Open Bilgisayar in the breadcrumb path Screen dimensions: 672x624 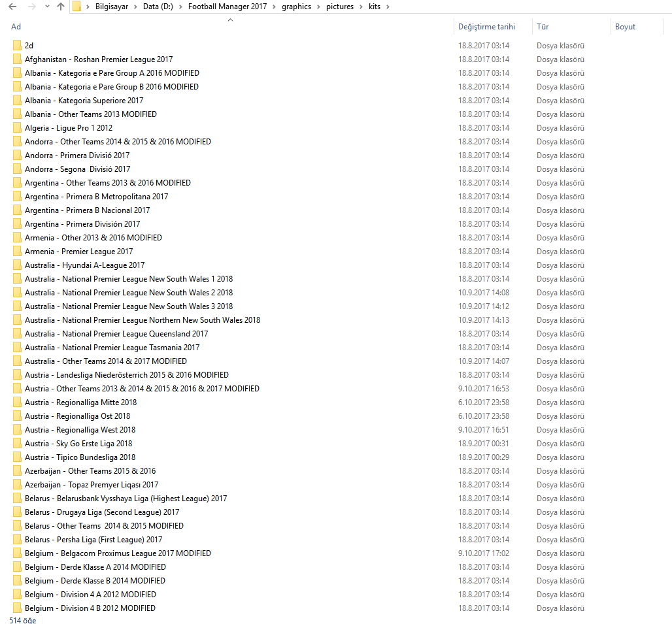[x=111, y=7]
